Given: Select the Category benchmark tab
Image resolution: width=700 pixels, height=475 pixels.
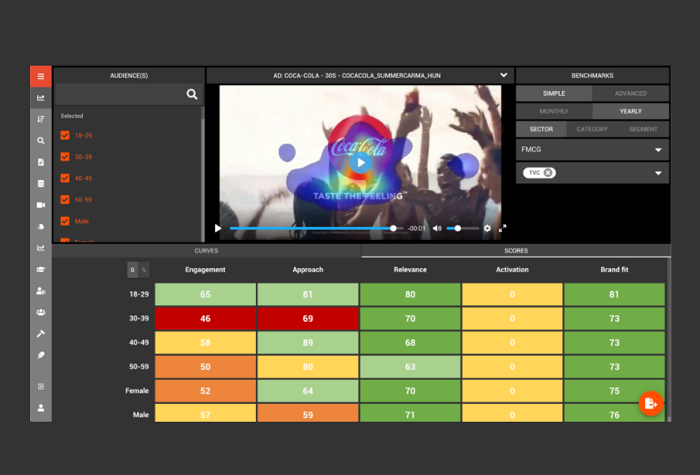Looking at the screenshot, I should [592, 129].
